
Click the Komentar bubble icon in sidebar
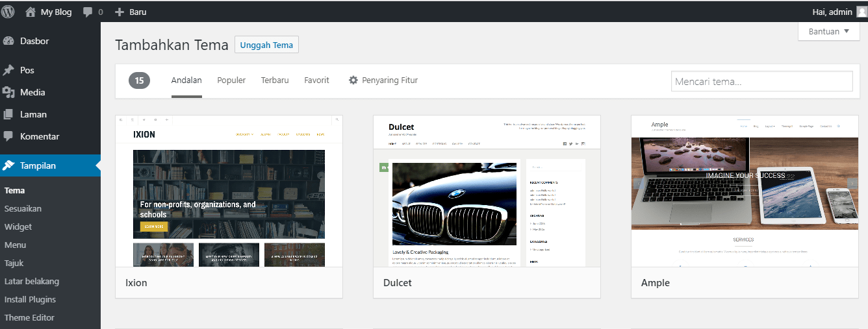[8, 136]
